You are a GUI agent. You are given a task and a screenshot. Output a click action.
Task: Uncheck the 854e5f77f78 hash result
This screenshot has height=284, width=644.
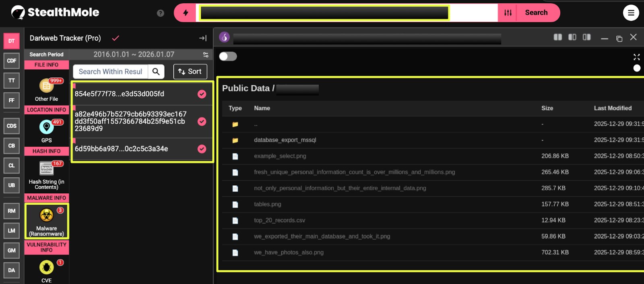click(x=202, y=94)
